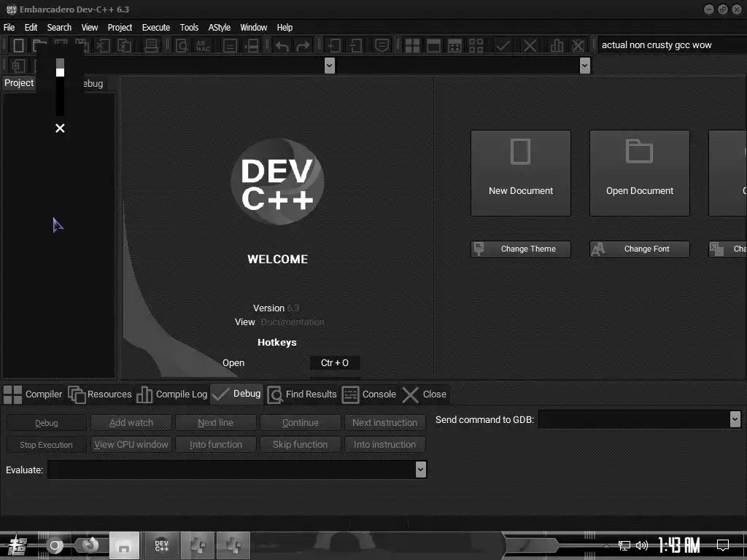Switch to the Resources bottom tab
Viewport: 747px width, 560px height.
[100, 394]
